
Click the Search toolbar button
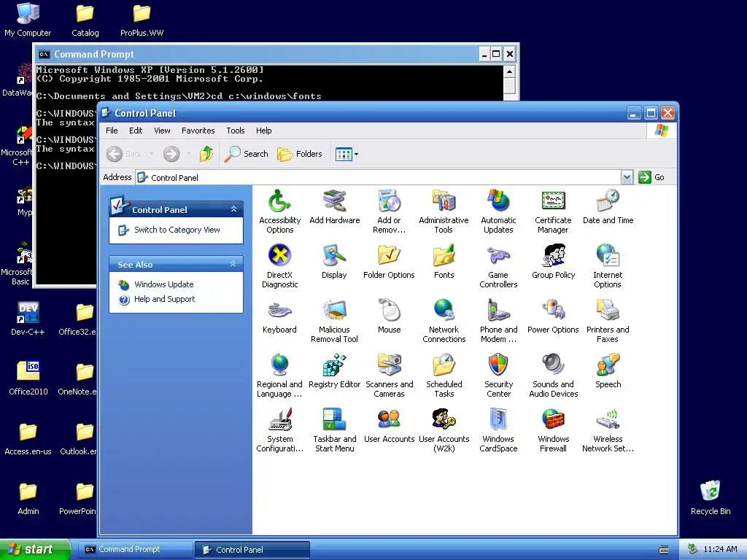coord(247,154)
